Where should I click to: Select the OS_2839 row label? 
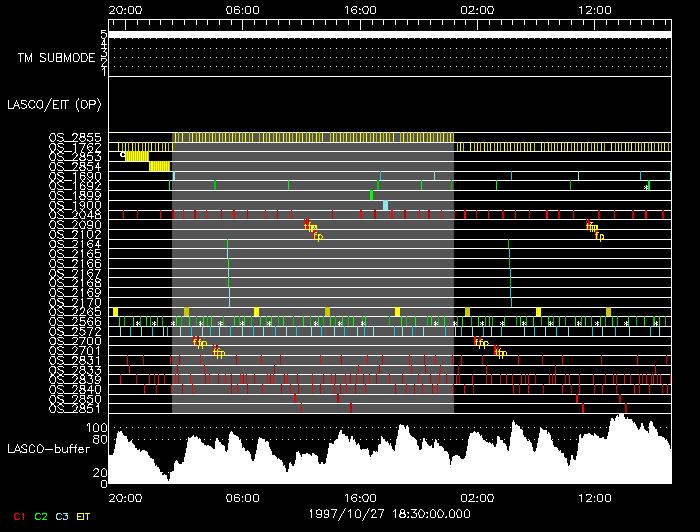[x=75, y=379]
